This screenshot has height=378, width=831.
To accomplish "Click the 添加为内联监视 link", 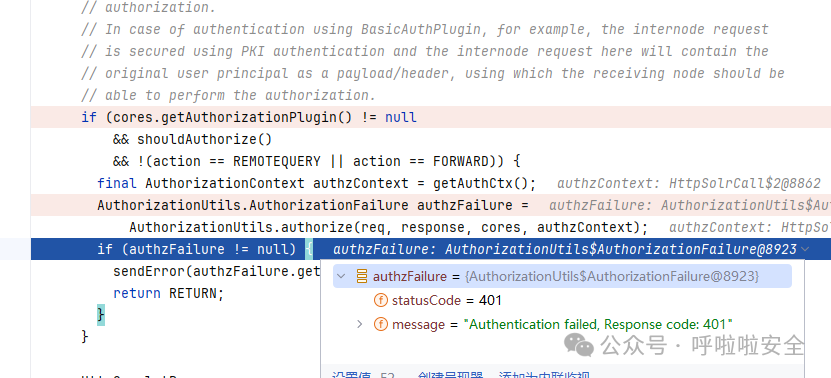I will [x=544, y=375].
